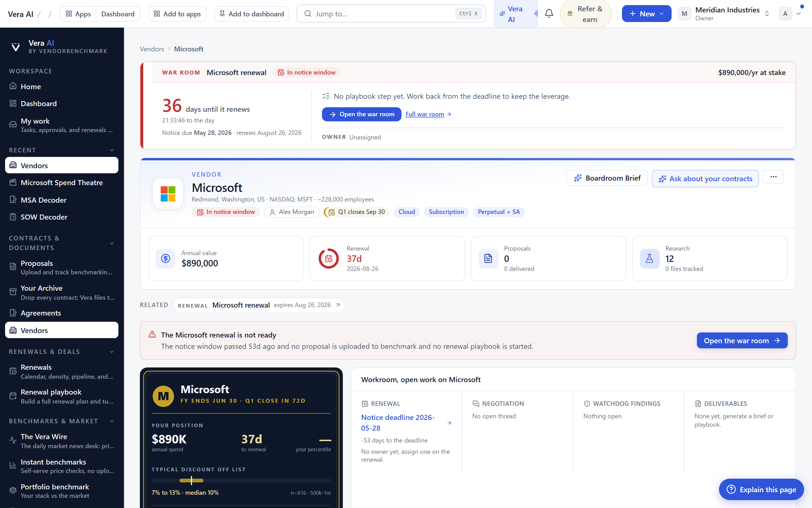Click the typical discount range slider marker
This screenshot has width=812, height=508.
192,480
